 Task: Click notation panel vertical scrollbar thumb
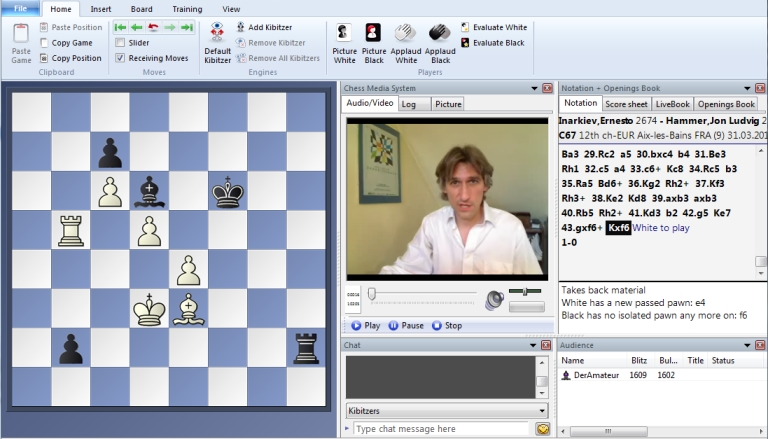point(761,261)
